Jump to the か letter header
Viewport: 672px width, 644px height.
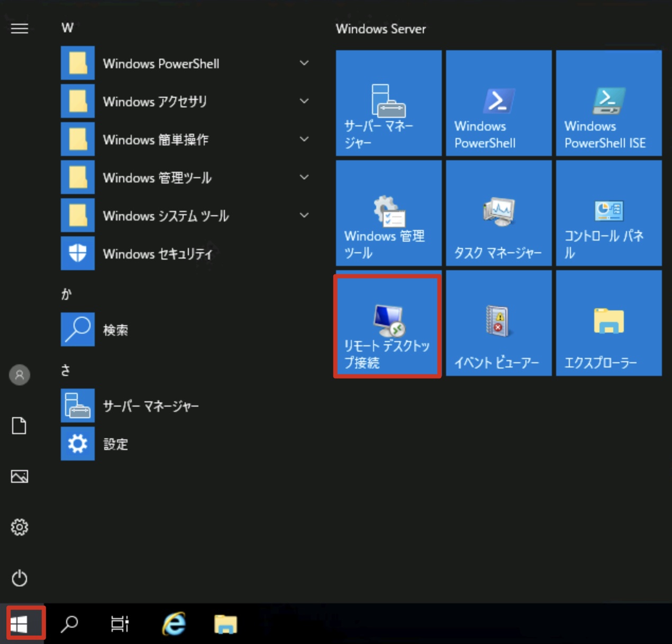pyautogui.click(x=66, y=294)
